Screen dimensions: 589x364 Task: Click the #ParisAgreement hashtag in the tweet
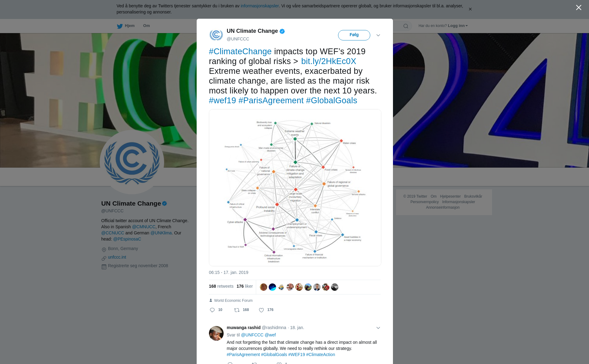click(x=271, y=100)
